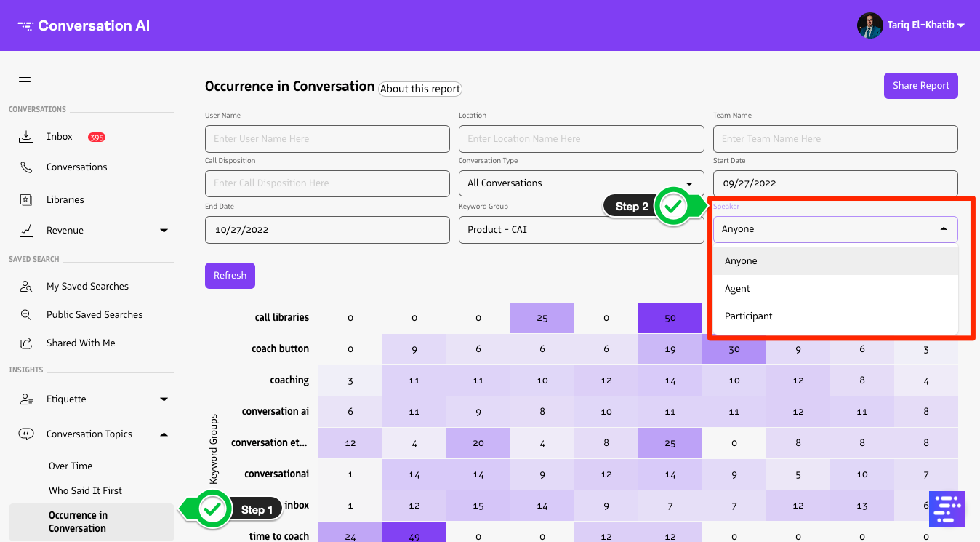Expand the Revenue submenu arrow
Screen dimensions: 980x542
(164, 231)
